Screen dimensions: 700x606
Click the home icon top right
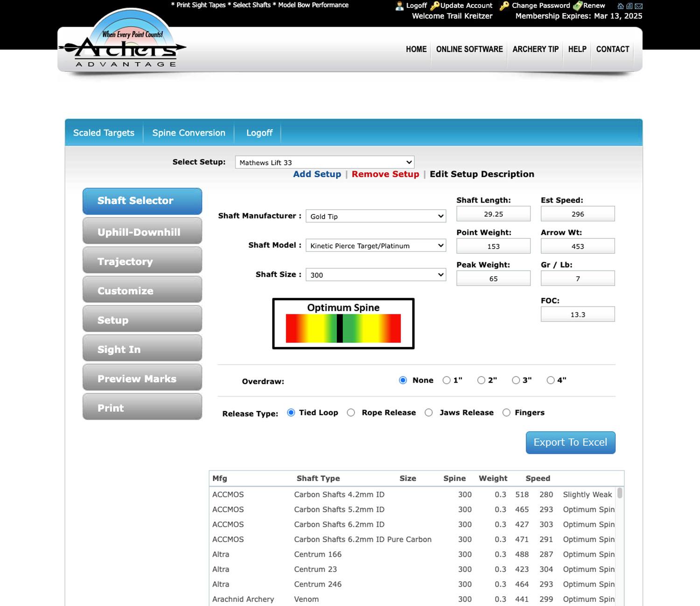[620, 6]
